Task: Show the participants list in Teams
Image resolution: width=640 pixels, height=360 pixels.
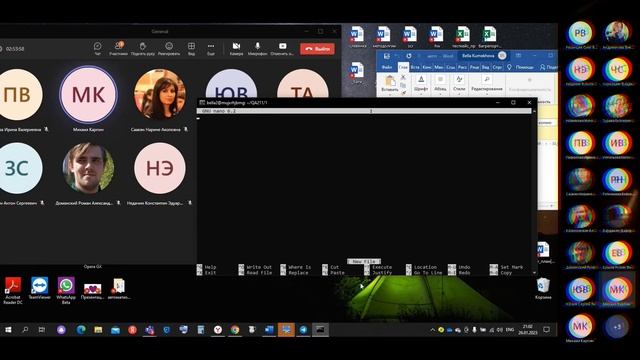Action: tap(118, 48)
